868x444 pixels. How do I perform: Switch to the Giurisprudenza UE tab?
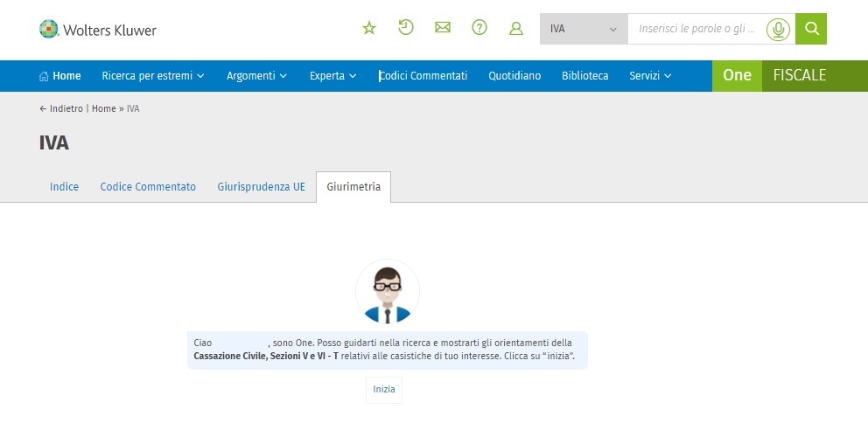point(261,187)
